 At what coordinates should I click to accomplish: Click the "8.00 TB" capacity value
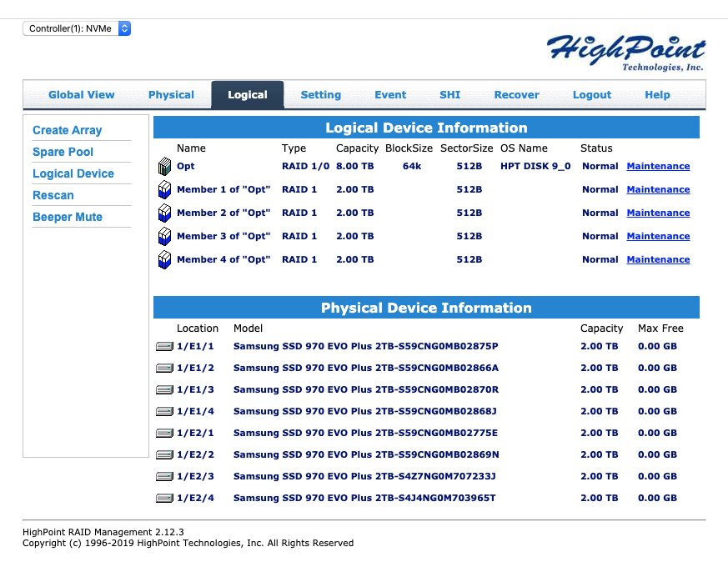(354, 166)
